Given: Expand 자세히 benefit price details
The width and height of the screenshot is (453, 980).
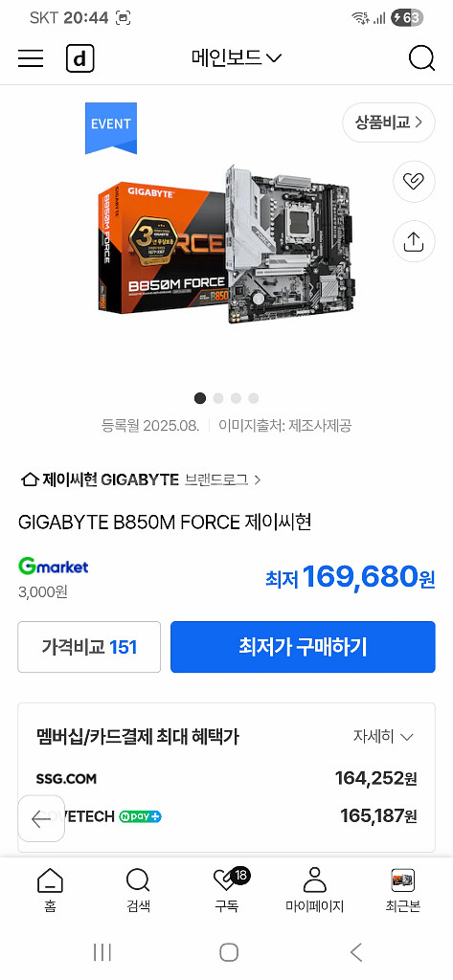Looking at the screenshot, I should click(x=383, y=737).
